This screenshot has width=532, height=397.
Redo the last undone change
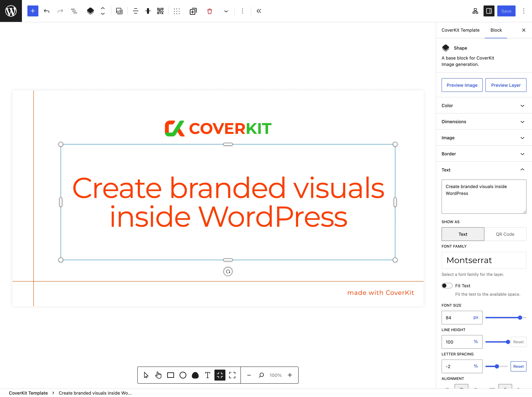click(60, 11)
